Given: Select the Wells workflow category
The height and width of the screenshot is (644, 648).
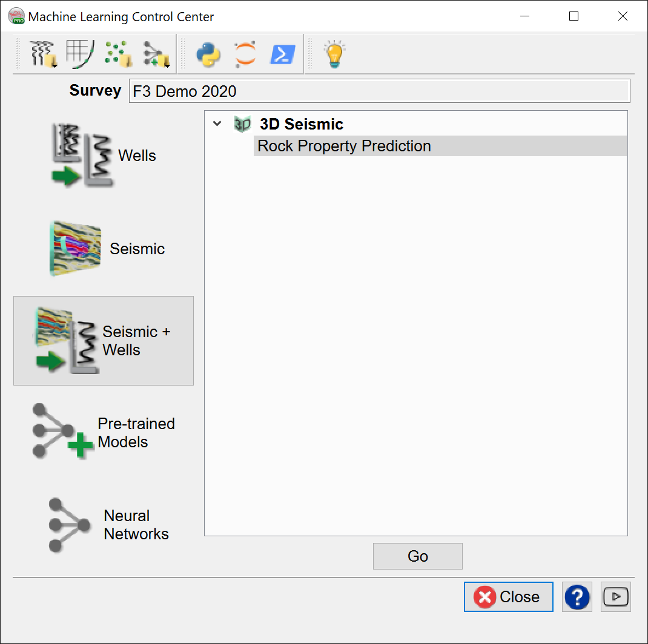Looking at the screenshot, I should pos(104,156).
